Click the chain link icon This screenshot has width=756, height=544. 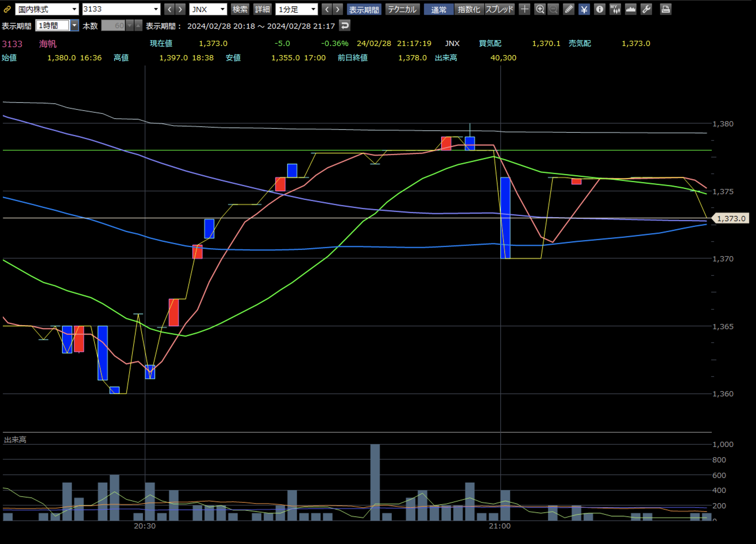(7, 9)
